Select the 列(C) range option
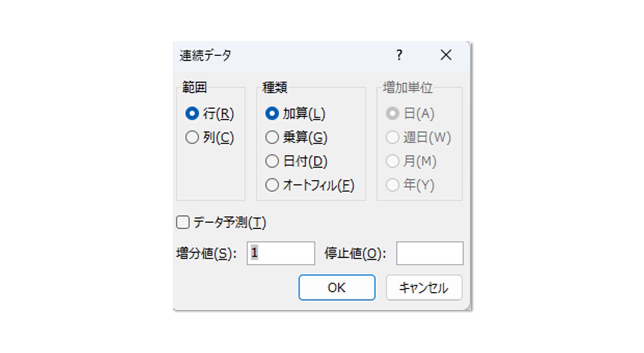The height and width of the screenshot is (353, 644). point(192,137)
